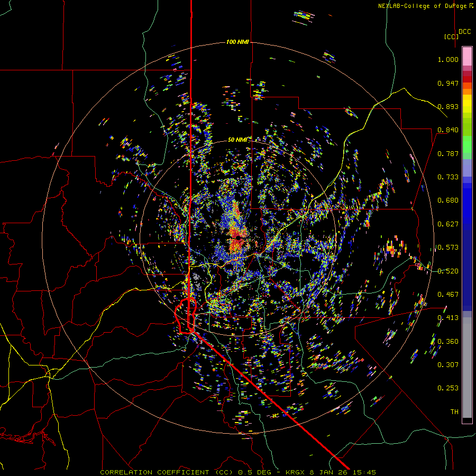This screenshot has height=476, width=476.
Task: Pick the bright green segment of the color bar
Action: (467, 144)
